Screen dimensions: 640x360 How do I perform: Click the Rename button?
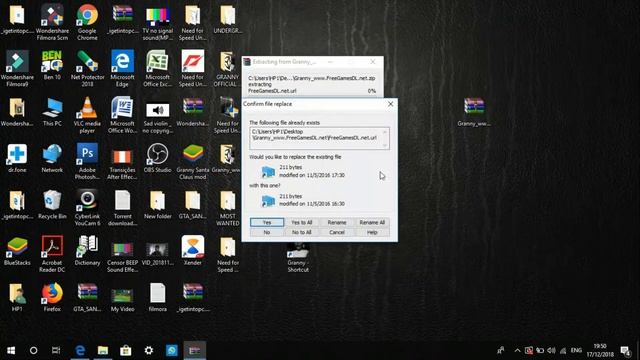click(x=337, y=222)
